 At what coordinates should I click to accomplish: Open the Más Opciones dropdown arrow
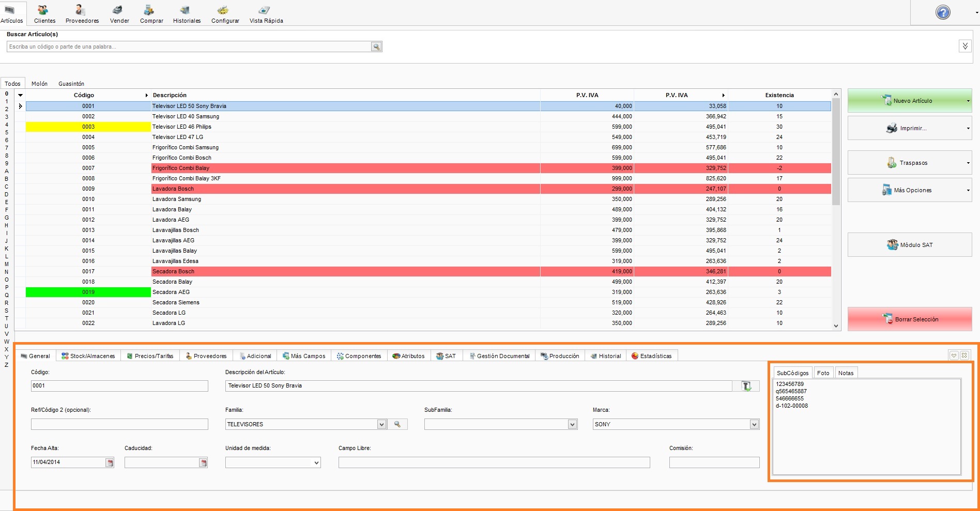click(968, 190)
